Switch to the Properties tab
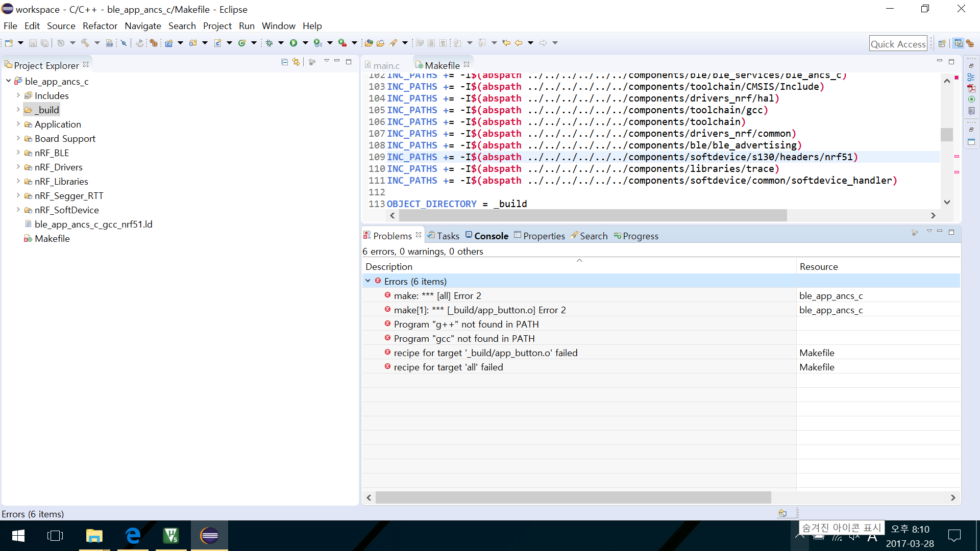This screenshot has width=980, height=551. pos(540,236)
